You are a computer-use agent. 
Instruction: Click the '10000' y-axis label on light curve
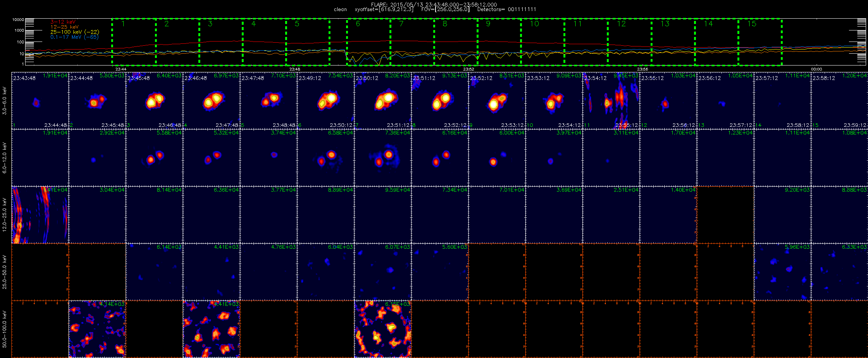[x=18, y=19]
